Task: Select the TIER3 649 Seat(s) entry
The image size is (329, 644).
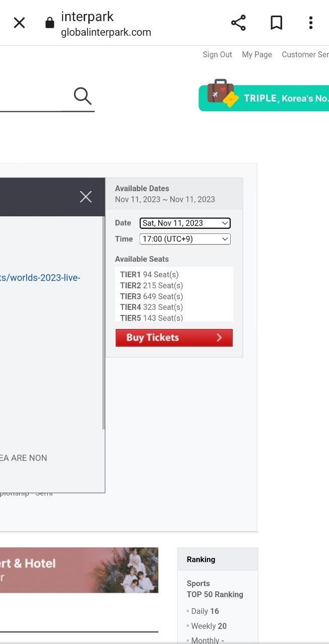Action: (151, 296)
